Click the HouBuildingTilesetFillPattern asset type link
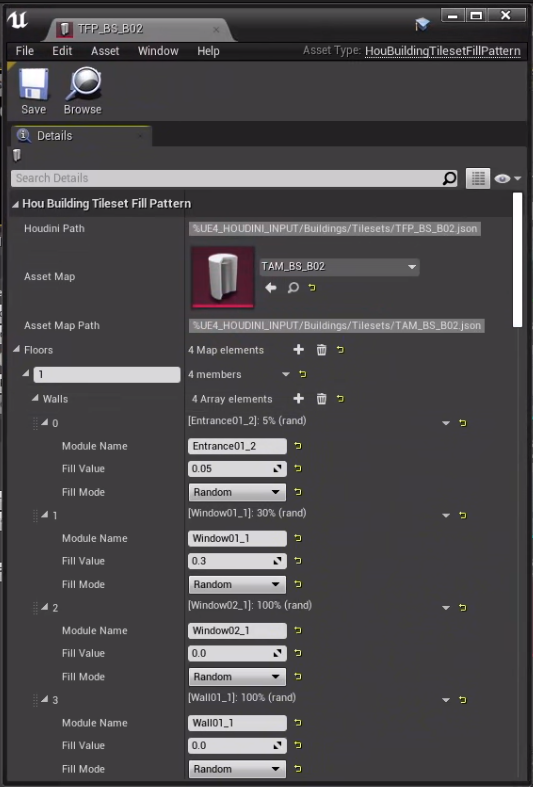Image resolution: width=533 pixels, height=787 pixels. click(443, 51)
